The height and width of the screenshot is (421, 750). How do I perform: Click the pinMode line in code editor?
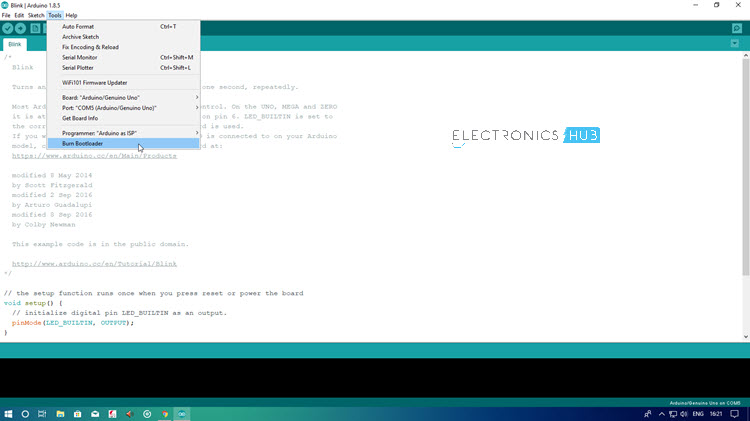[73, 322]
